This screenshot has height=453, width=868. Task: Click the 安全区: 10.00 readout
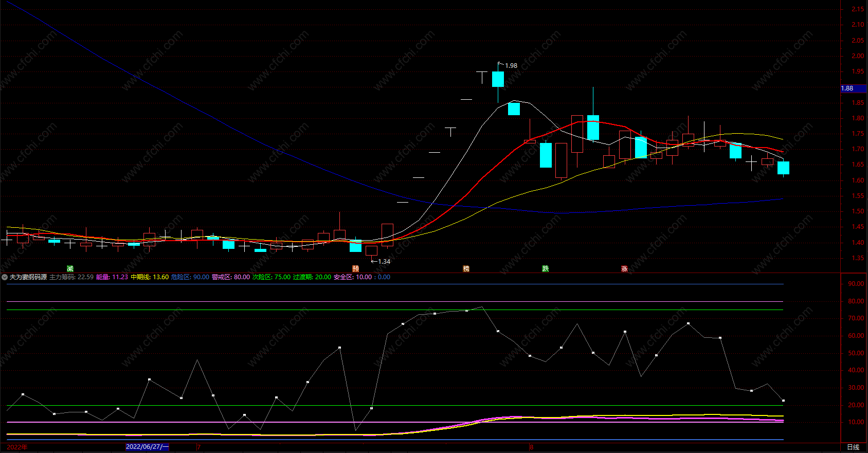(x=353, y=277)
